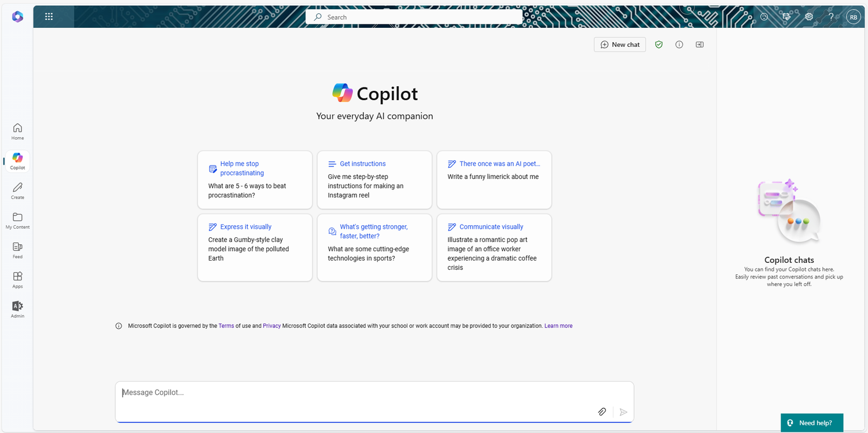Click the paperclip attach file icon

coord(602,412)
